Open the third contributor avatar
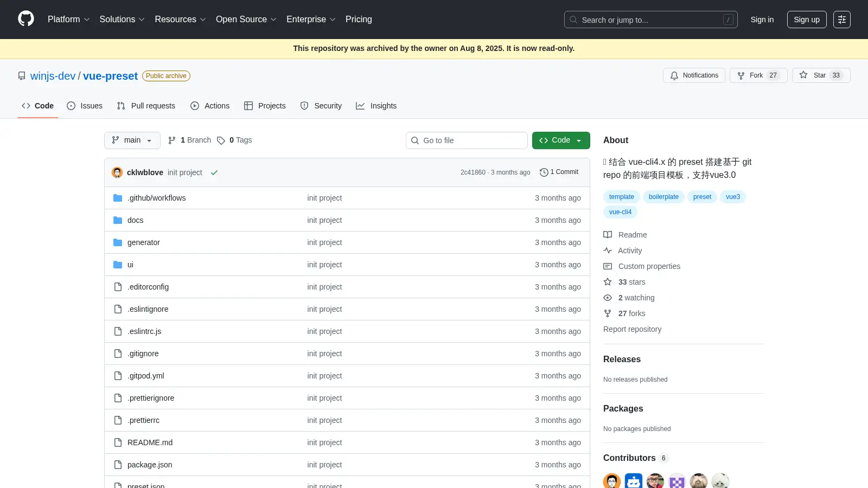Image resolution: width=868 pixels, height=488 pixels. point(655,481)
